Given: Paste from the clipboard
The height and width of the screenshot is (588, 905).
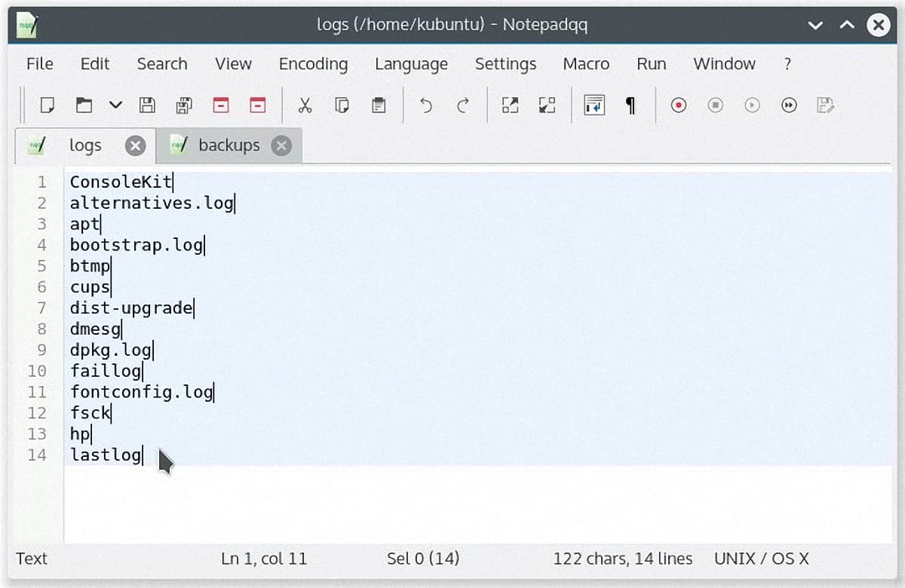Looking at the screenshot, I should point(378,106).
